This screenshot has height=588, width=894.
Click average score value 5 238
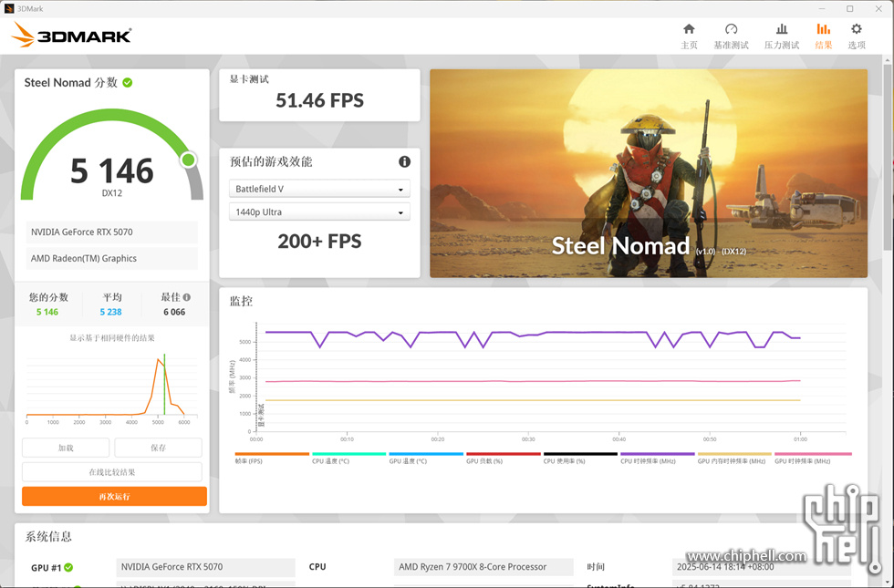(110, 312)
